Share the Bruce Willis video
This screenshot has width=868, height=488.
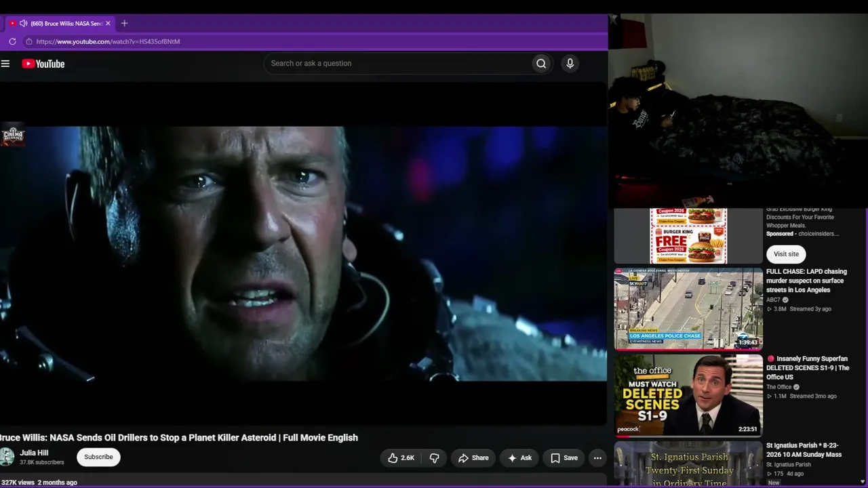473,458
